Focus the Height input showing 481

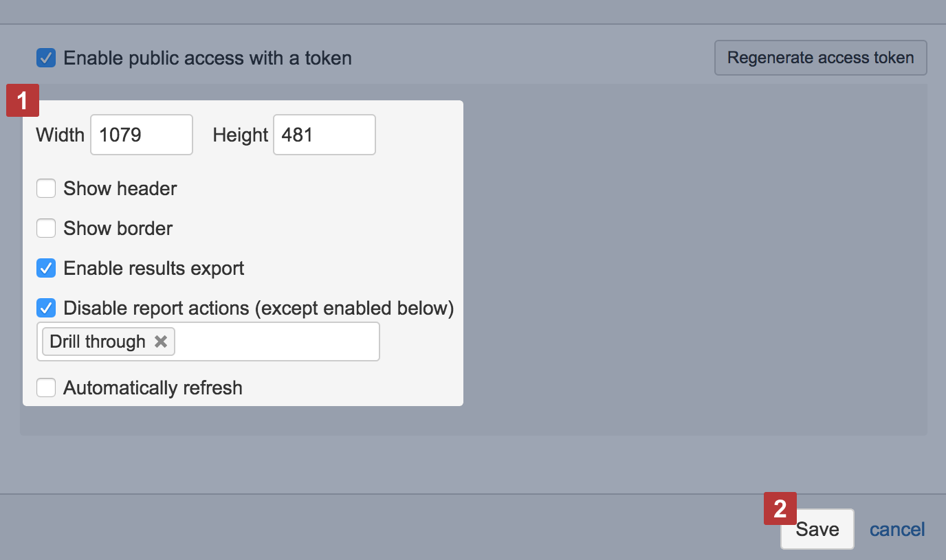tap(324, 135)
